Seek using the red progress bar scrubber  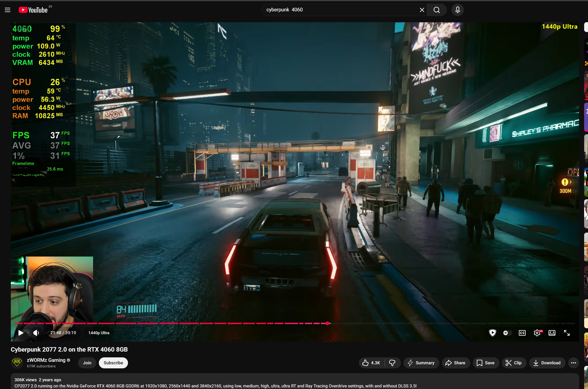[x=327, y=323]
